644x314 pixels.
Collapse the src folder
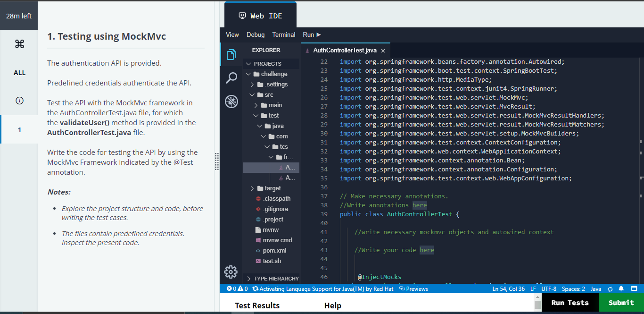252,95
